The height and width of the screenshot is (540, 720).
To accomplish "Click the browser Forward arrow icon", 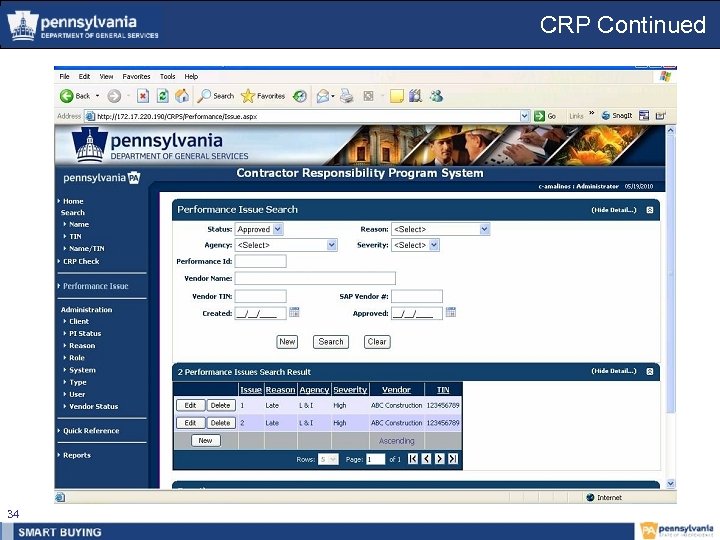I will pos(114,96).
